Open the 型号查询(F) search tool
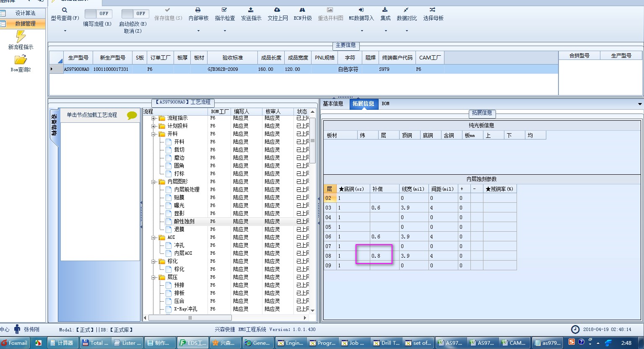 click(x=65, y=14)
